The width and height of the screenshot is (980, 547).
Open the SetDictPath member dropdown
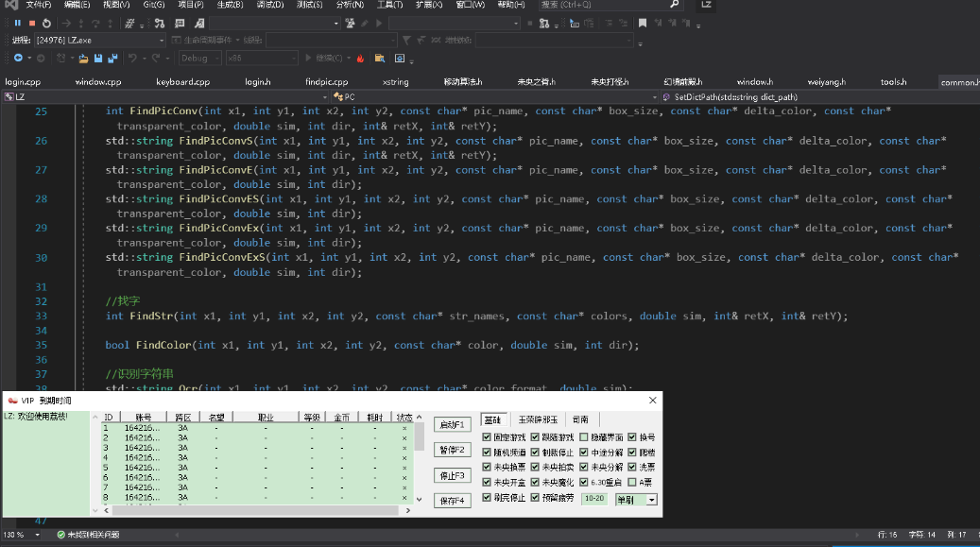click(820, 97)
